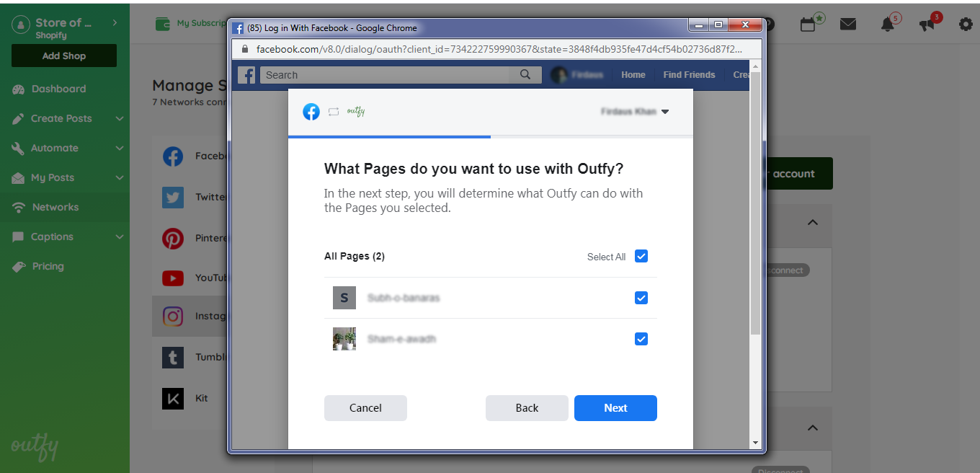The width and height of the screenshot is (980, 473).
Task: Click the "Select All" label text
Action: 606,257
